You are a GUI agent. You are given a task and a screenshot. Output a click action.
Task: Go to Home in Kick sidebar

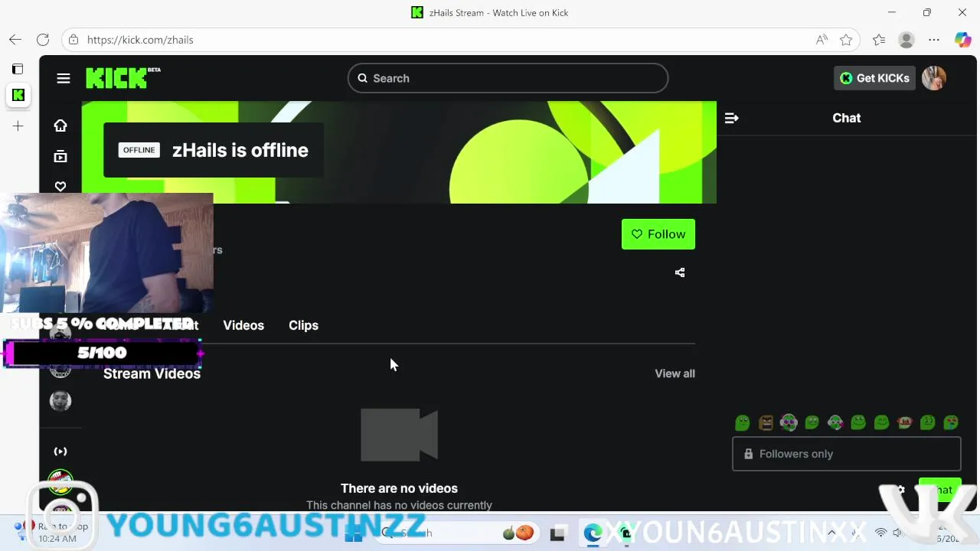click(60, 126)
